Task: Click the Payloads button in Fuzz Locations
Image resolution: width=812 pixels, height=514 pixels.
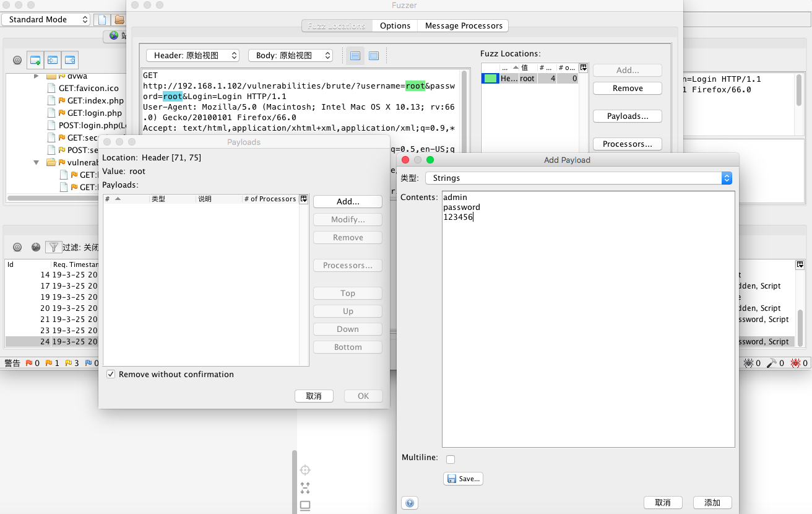Action: [627, 116]
